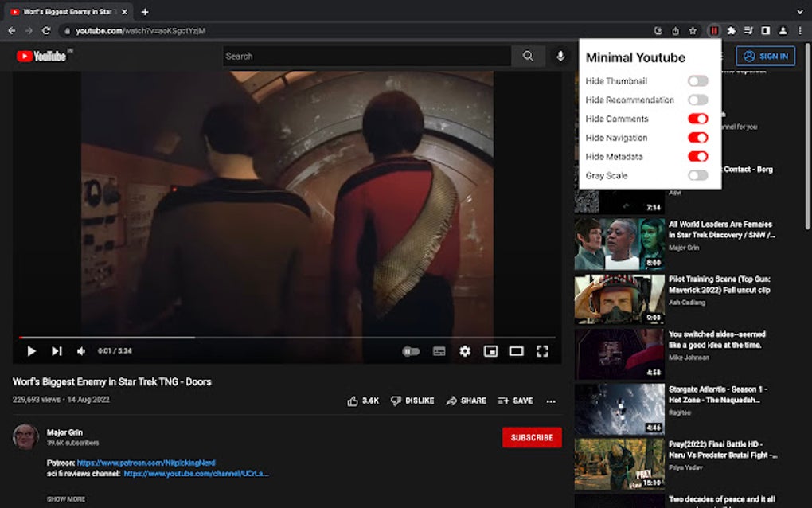This screenshot has width=812, height=508.
Task: Open the 7:14 duration video thumbnail
Action: pyautogui.click(x=619, y=202)
